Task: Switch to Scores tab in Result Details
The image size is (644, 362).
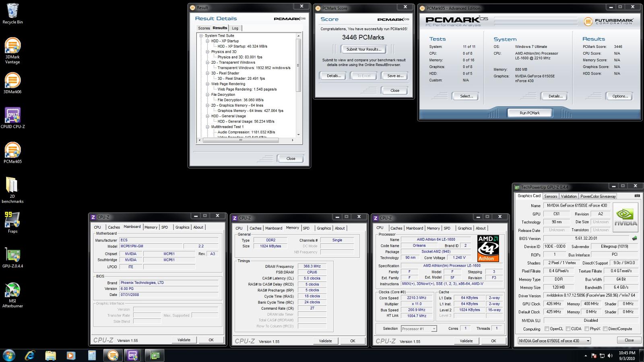Action: (x=204, y=28)
